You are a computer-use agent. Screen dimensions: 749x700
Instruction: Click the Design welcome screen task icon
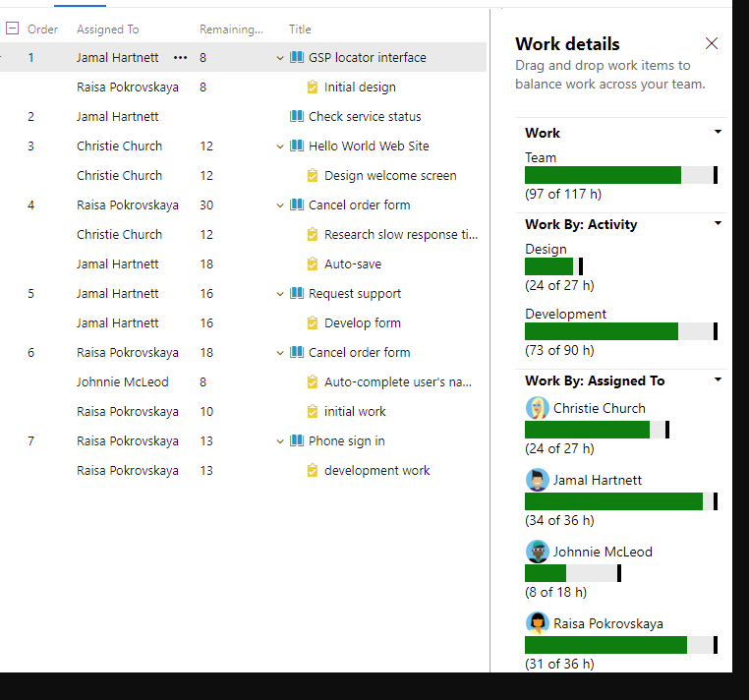click(x=312, y=175)
